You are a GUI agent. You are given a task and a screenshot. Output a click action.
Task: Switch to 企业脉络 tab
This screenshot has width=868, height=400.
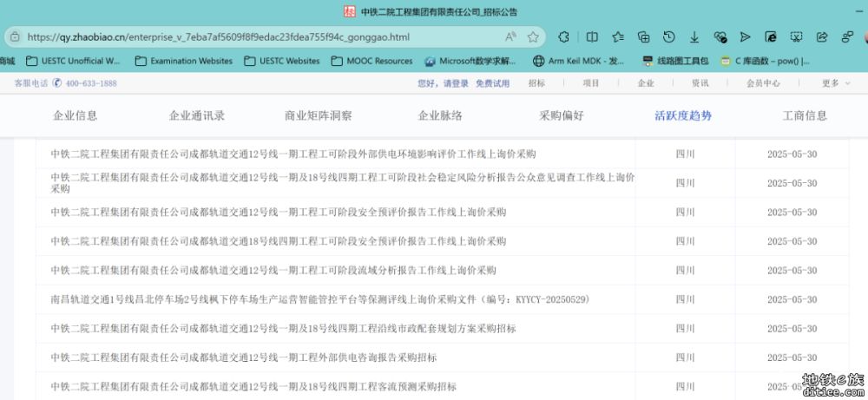point(440,115)
